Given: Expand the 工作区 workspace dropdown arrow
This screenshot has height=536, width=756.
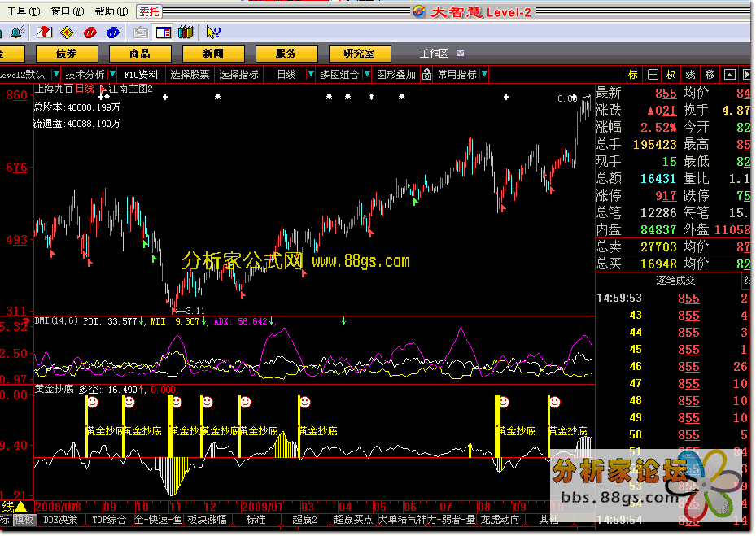Looking at the screenshot, I should tap(460, 53).
